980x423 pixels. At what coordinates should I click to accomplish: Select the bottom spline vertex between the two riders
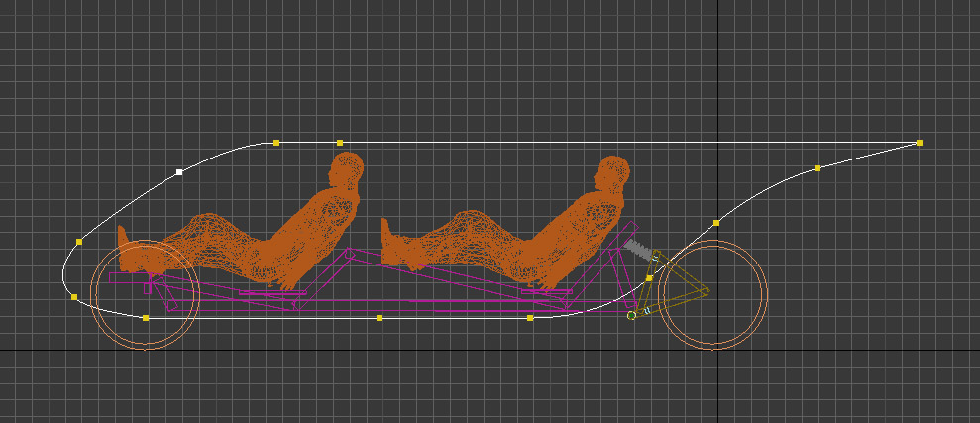point(380,318)
